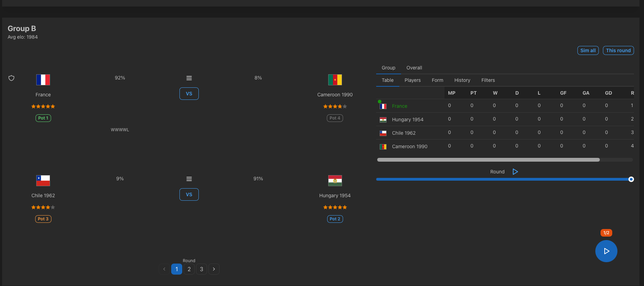Open the Chile vs Hungary match menu

tap(189, 179)
